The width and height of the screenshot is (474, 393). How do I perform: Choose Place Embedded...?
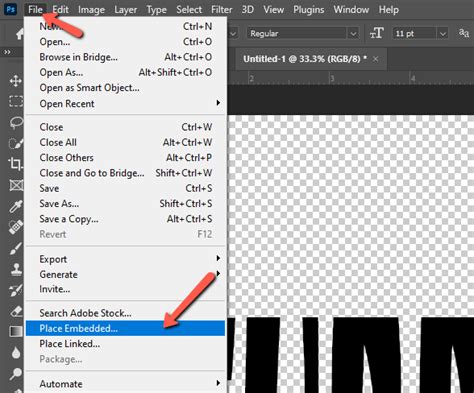tap(126, 328)
